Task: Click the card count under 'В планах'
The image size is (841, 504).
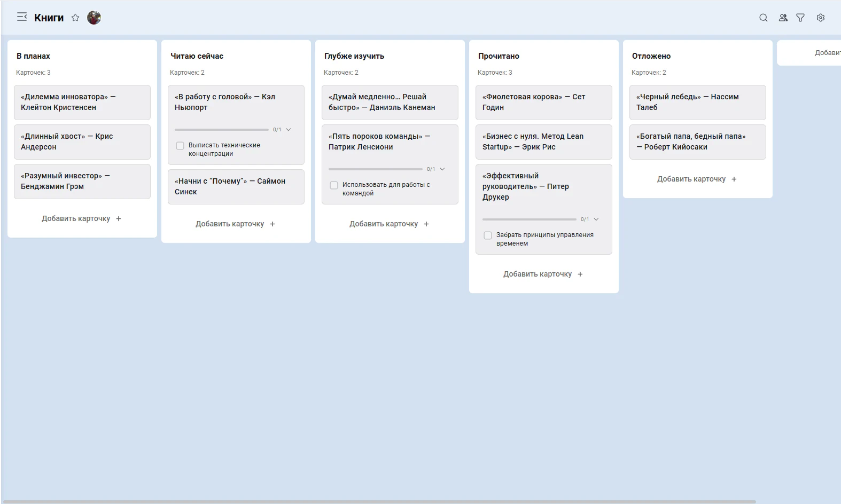Action: click(33, 73)
